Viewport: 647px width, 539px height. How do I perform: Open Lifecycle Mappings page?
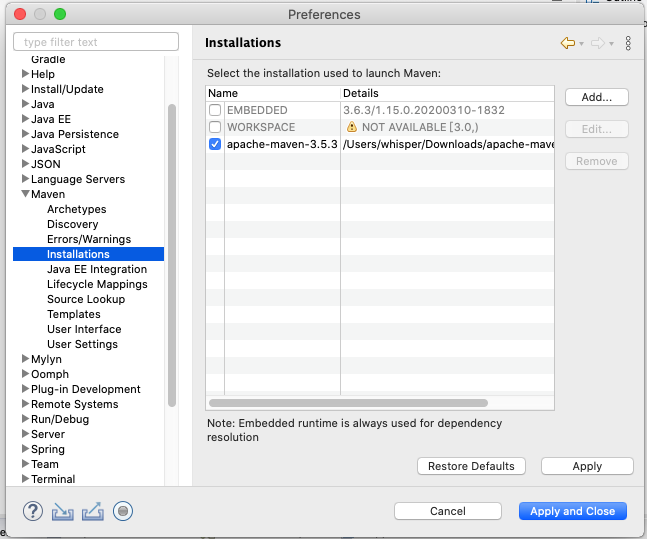(97, 284)
